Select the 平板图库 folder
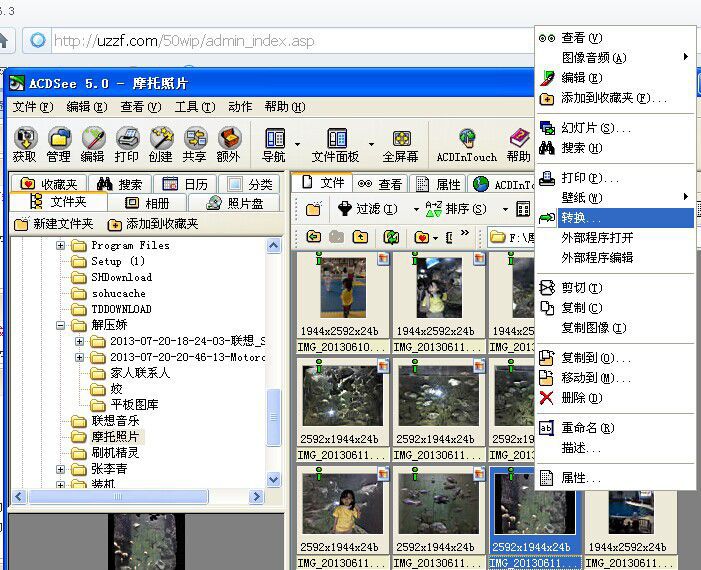The height and width of the screenshot is (570, 701). point(134,405)
